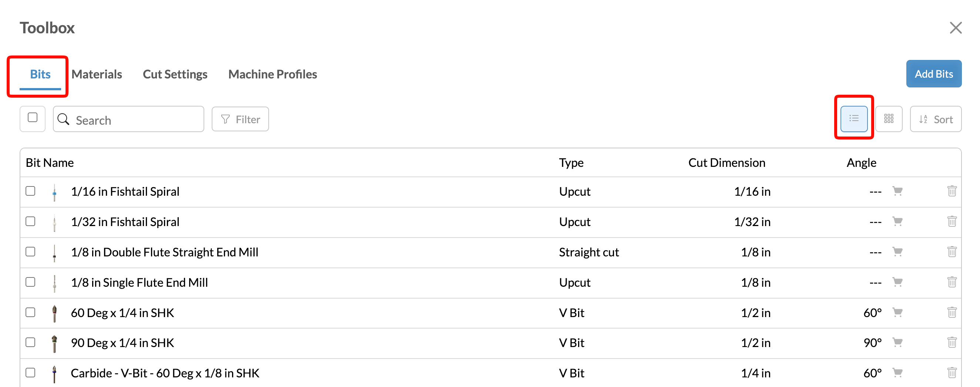980x387 pixels.
Task: Delete the 1/16 in Fishtail Spiral bit
Action: click(x=952, y=191)
